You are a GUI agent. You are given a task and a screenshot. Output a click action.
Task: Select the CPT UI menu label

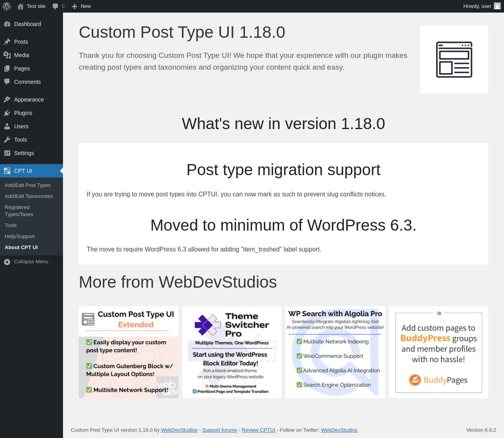(23, 171)
